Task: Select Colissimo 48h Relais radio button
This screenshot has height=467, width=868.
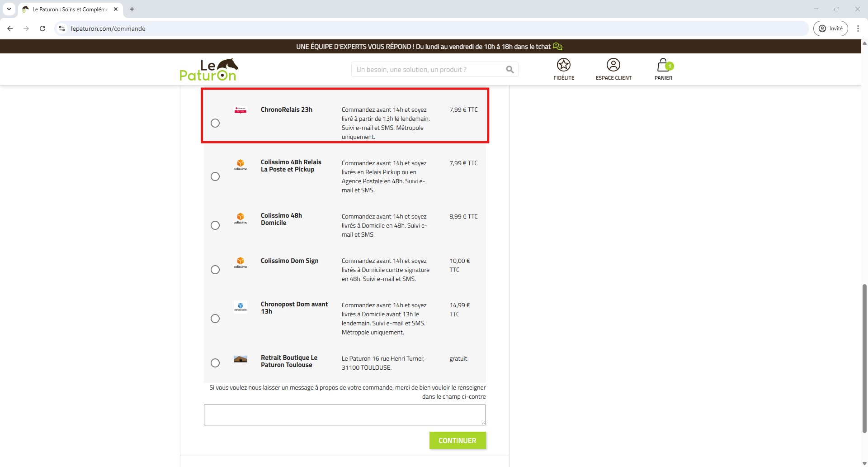Action: (x=215, y=176)
